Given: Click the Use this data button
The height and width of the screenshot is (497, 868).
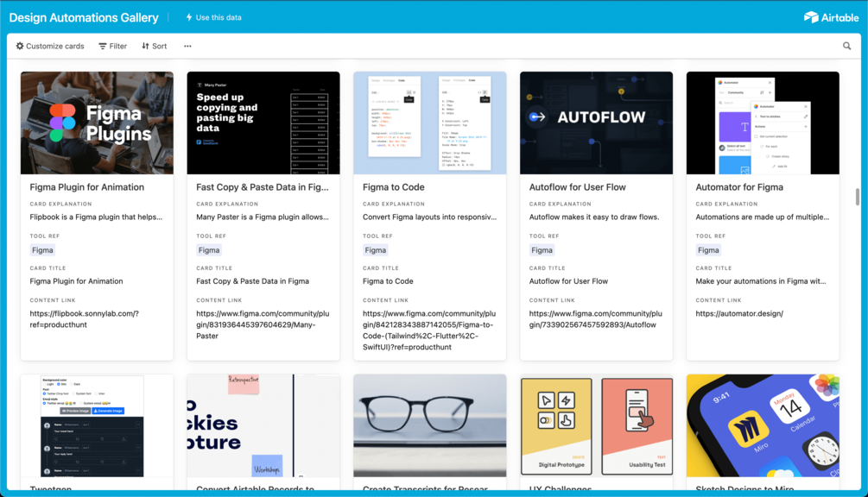Looking at the screenshot, I should (213, 17).
